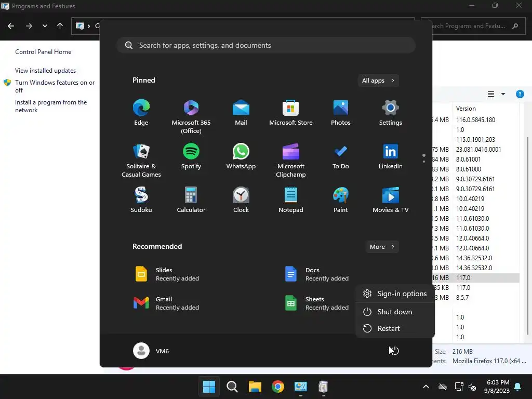Open the Spotify app
Image resolution: width=532 pixels, height=399 pixels.
click(191, 156)
